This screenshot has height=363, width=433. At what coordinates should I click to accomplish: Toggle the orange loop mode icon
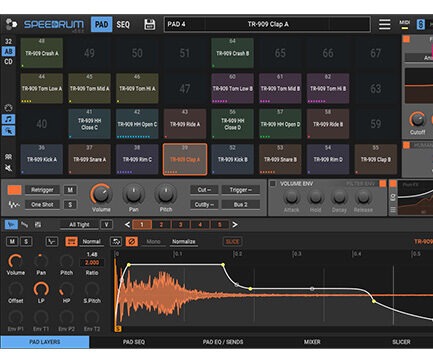(71, 241)
